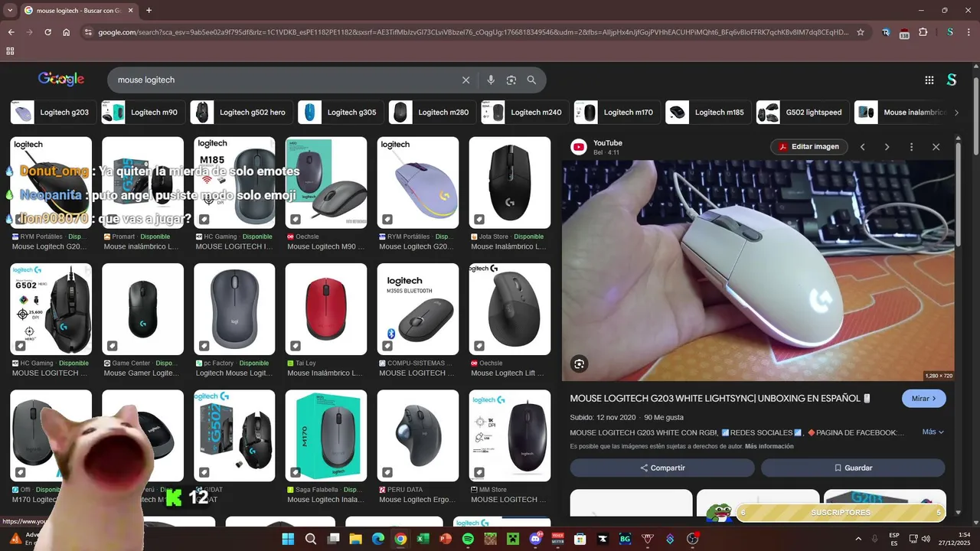Go to Google homepage via logo

coord(61,79)
